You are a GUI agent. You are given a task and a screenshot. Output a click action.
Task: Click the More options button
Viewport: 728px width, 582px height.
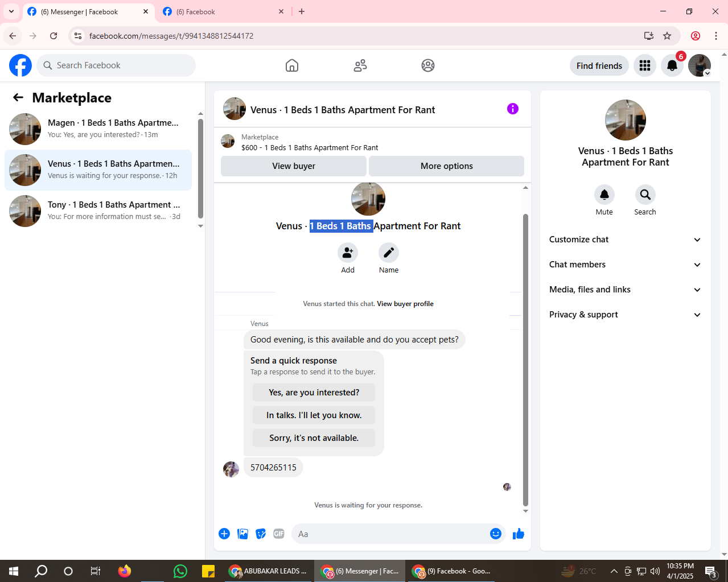[447, 166]
